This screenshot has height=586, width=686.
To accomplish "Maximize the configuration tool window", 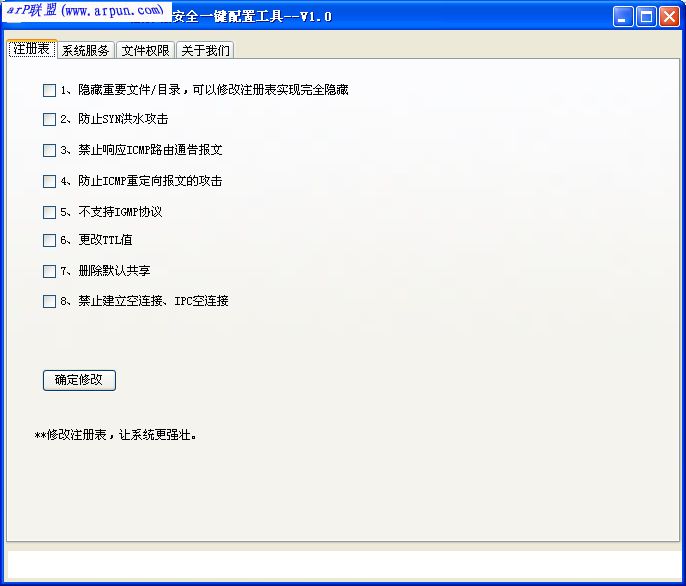I will click(646, 17).
